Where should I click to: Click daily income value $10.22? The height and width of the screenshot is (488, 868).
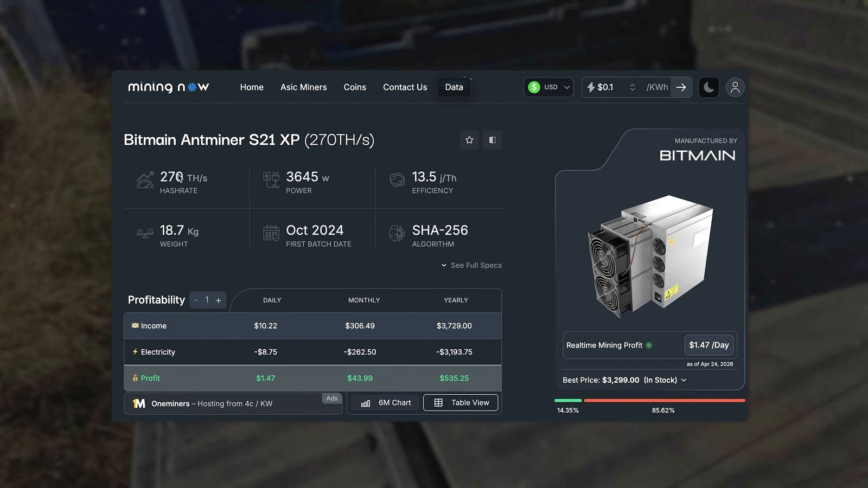tap(265, 326)
